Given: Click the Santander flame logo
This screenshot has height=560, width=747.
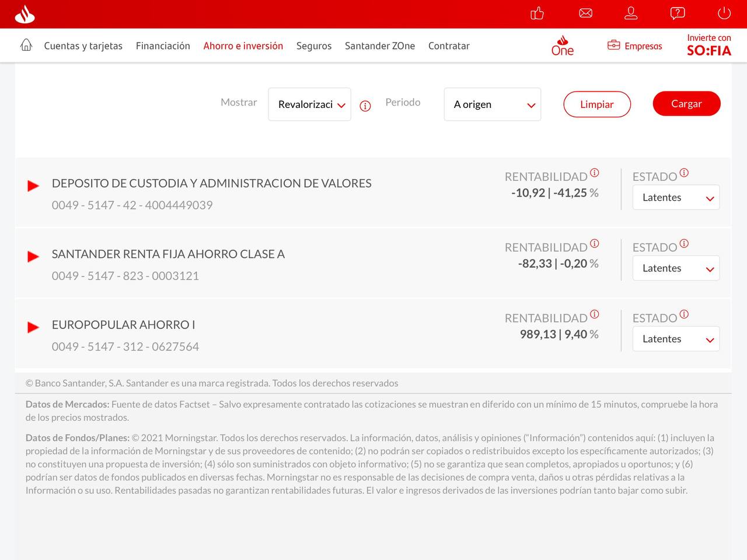Looking at the screenshot, I should (25, 14).
